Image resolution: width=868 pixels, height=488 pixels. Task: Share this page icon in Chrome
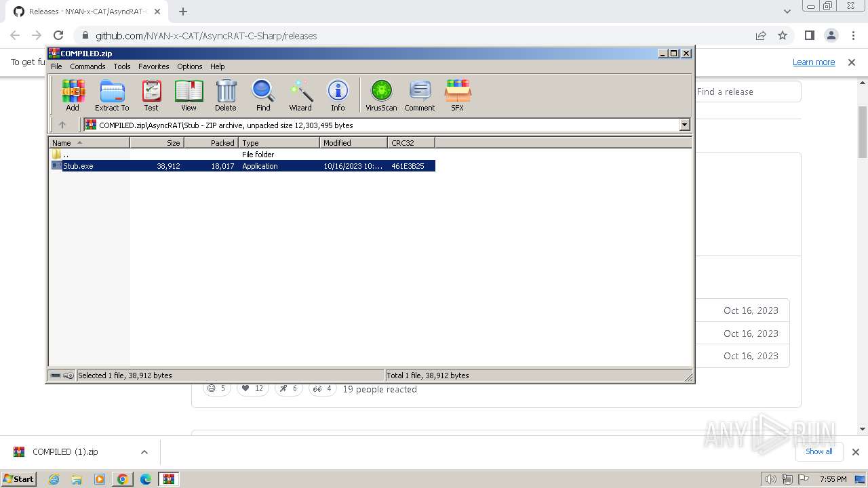click(x=761, y=35)
